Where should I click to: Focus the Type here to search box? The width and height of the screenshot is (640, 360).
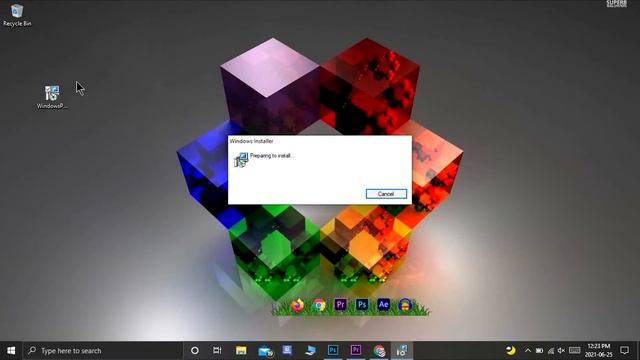pyautogui.click(x=102, y=351)
